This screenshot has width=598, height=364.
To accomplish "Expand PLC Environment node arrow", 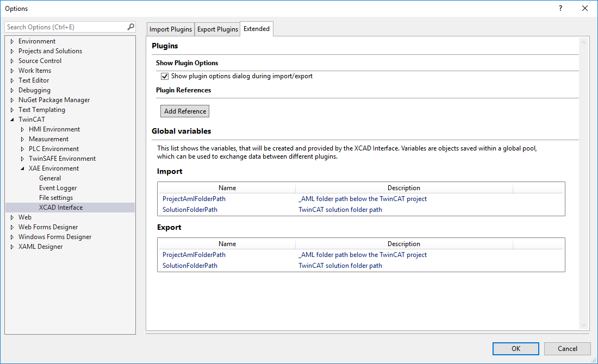I will click(x=22, y=149).
